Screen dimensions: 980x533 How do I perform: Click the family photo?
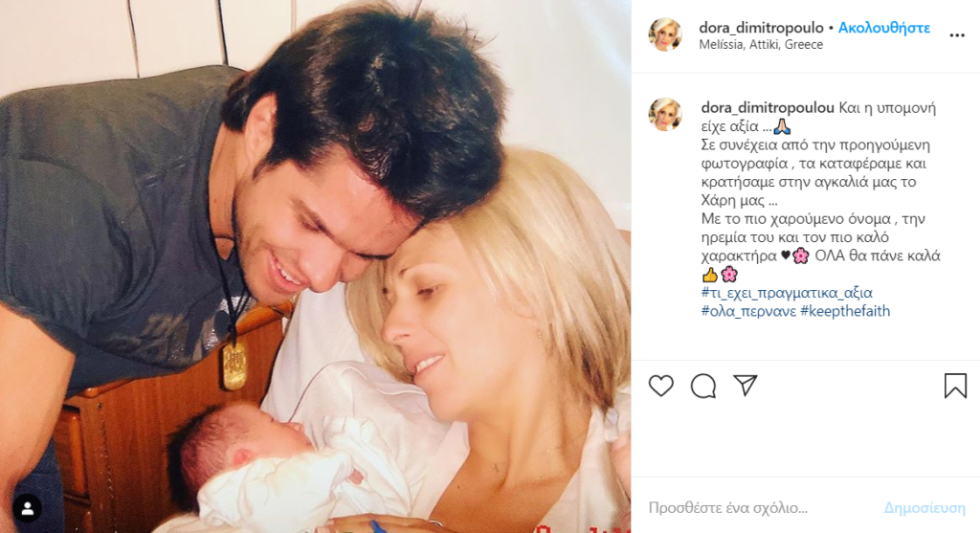point(315,266)
